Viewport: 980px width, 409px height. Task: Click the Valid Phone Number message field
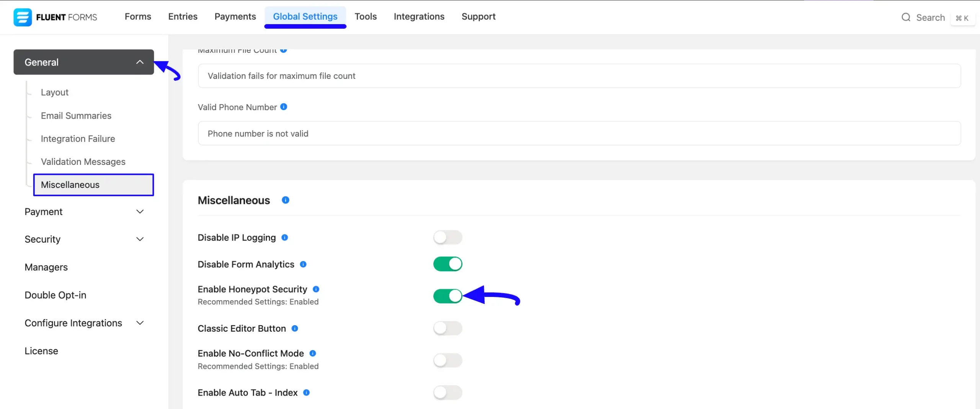coord(579,133)
